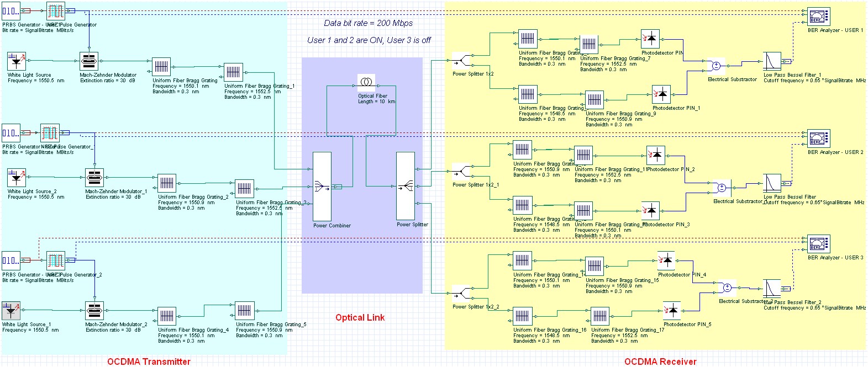Image resolution: width=868 pixels, height=367 pixels.
Task: Open the BER Analyzer - USER 3 visualizer
Action: click(818, 244)
